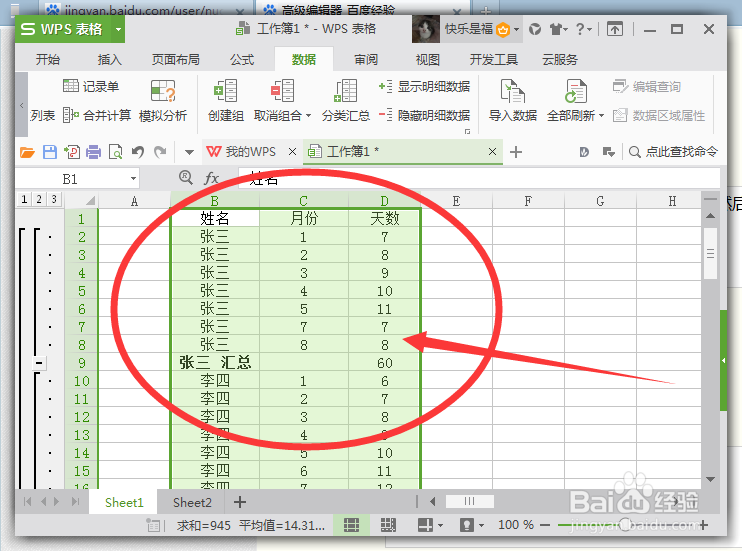The height and width of the screenshot is (551, 742).
Task: Close the 工作簿1 document tab
Action: coord(492,151)
